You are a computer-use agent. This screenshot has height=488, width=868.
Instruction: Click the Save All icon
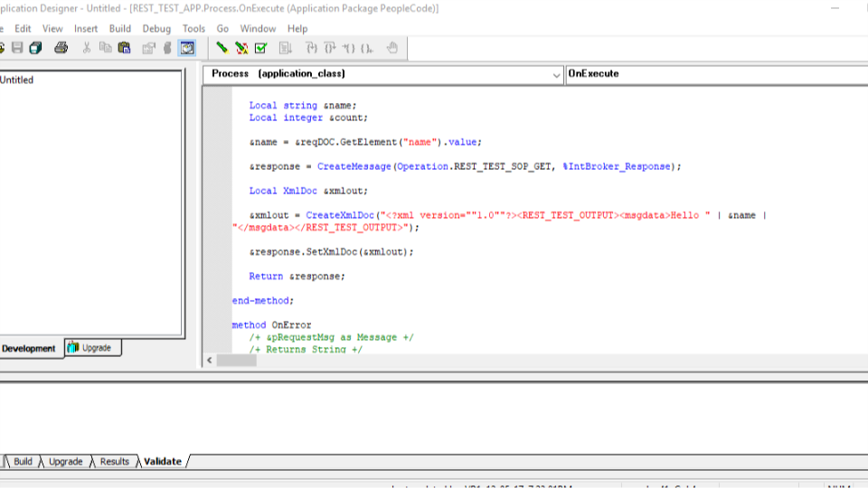36,48
